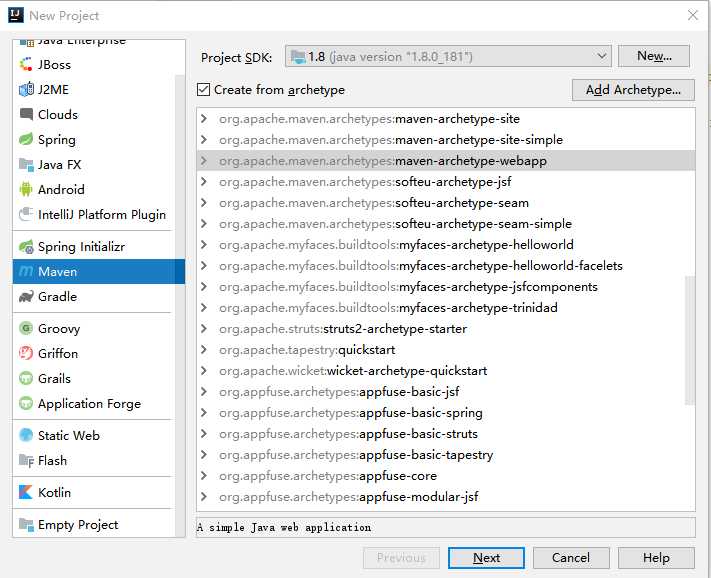Expand the maven-archetype-webapp entry

[204, 160]
